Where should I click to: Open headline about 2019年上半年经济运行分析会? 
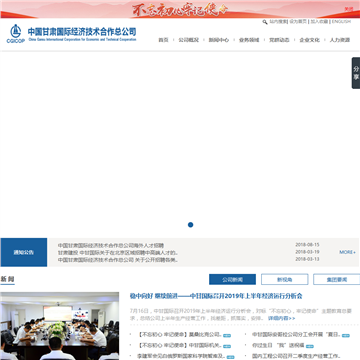click(x=216, y=296)
